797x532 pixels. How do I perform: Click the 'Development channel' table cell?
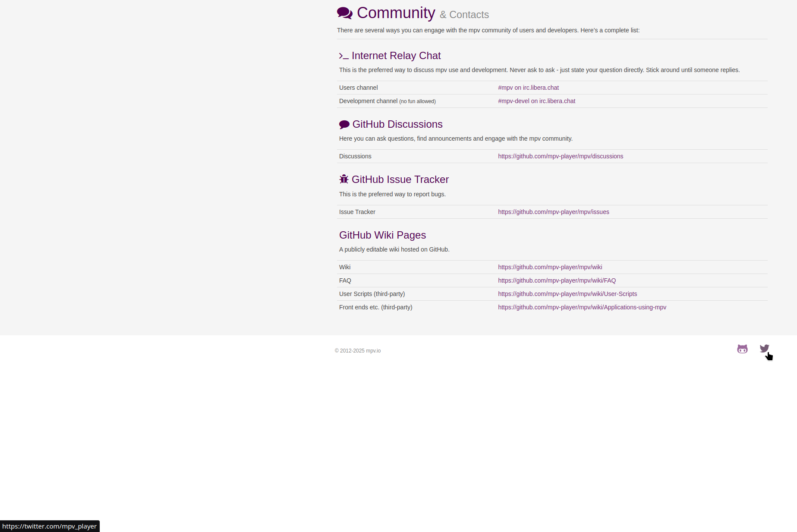click(x=387, y=101)
